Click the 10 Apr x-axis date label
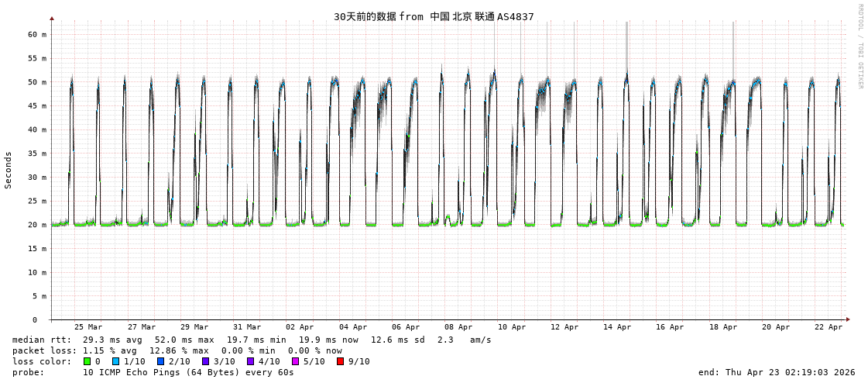Image resolution: width=868 pixels, height=383 pixels. 512,327
